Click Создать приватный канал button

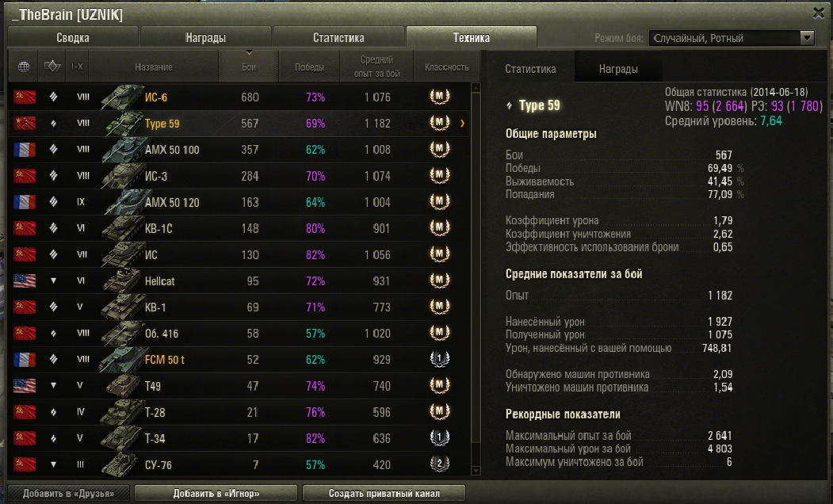384,494
